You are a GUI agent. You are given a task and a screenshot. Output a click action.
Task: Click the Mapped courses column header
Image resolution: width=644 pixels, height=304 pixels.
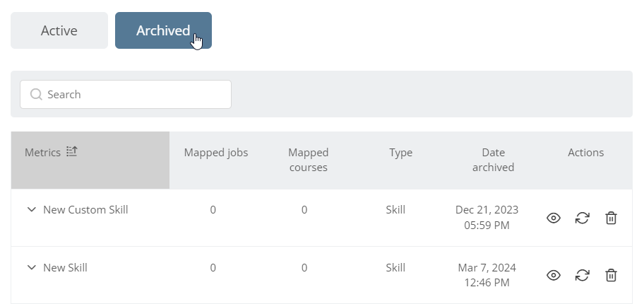[308, 160]
